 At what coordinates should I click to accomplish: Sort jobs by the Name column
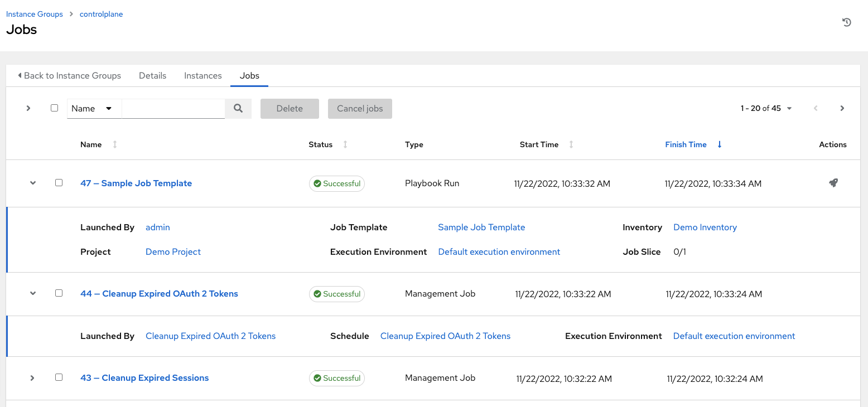114,144
